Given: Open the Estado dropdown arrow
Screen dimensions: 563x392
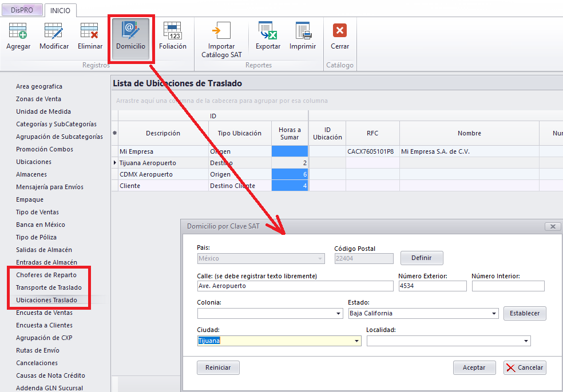Looking at the screenshot, I should click(494, 314).
